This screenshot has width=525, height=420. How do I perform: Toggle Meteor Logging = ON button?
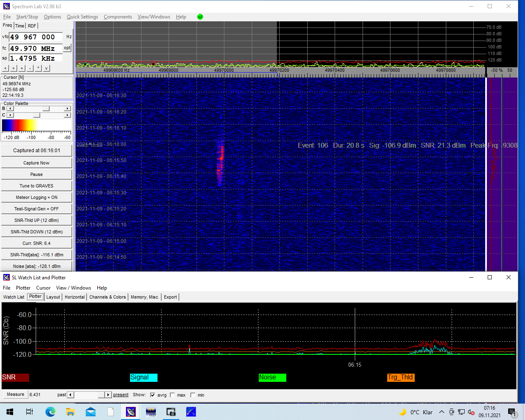[37, 197]
